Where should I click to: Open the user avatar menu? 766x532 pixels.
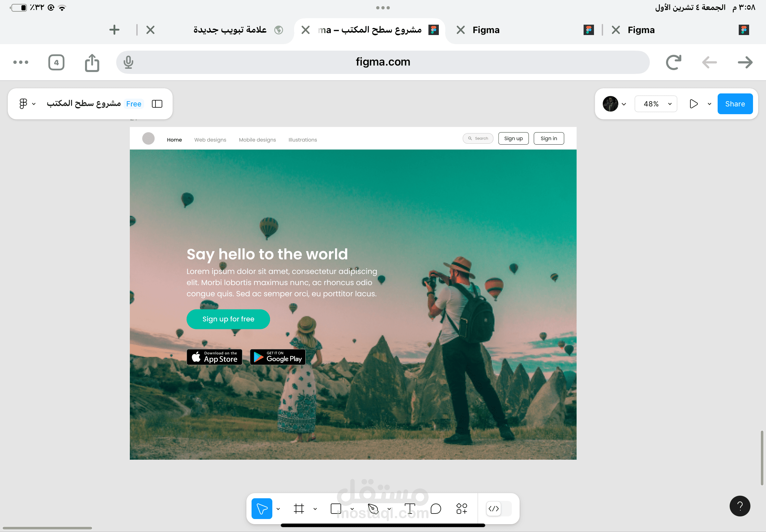610,104
